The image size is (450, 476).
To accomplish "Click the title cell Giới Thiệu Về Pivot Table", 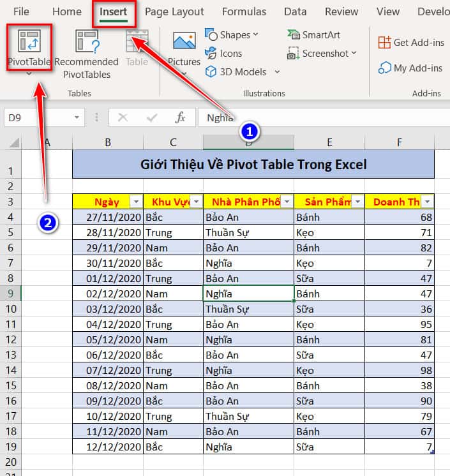I will click(x=253, y=164).
